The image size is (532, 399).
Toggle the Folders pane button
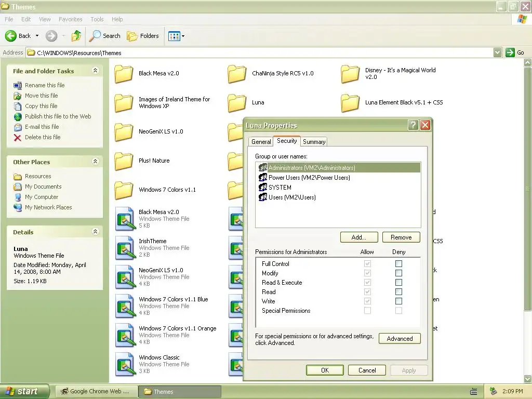coord(143,36)
